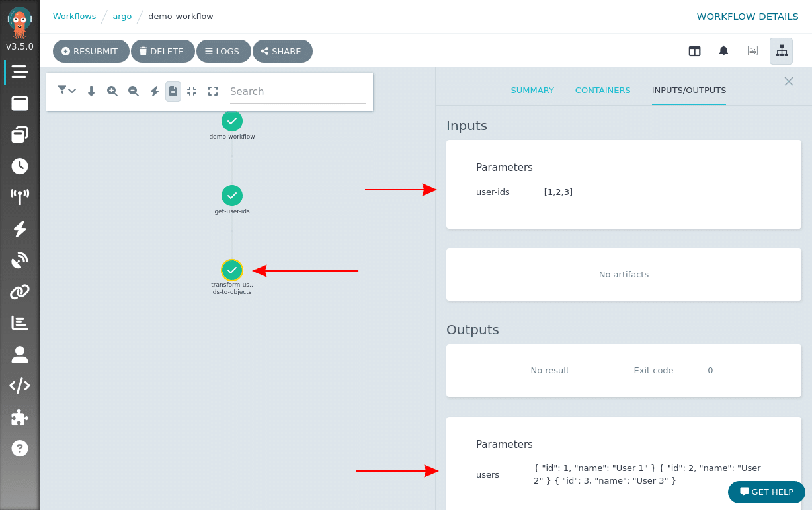
Task: Zoom out of the workflow graph
Action: point(134,91)
